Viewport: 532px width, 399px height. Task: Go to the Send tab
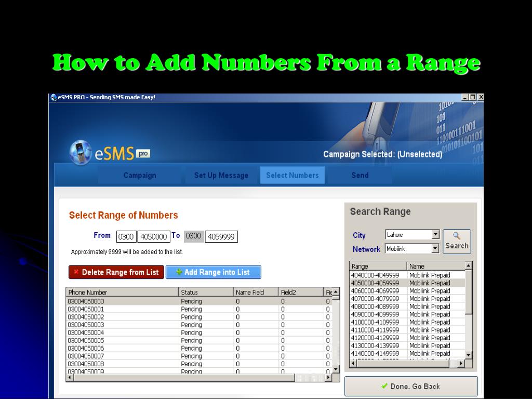pyautogui.click(x=360, y=175)
